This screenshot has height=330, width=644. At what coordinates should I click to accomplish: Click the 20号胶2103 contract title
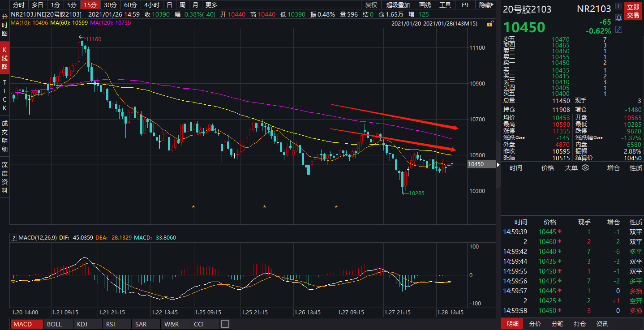(528, 9)
